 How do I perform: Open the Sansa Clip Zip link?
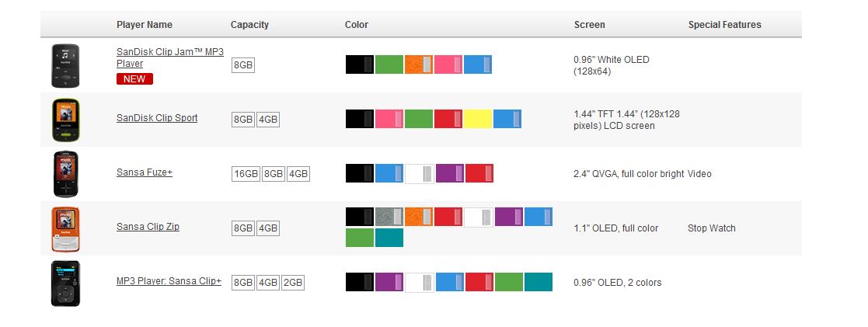coord(148,226)
